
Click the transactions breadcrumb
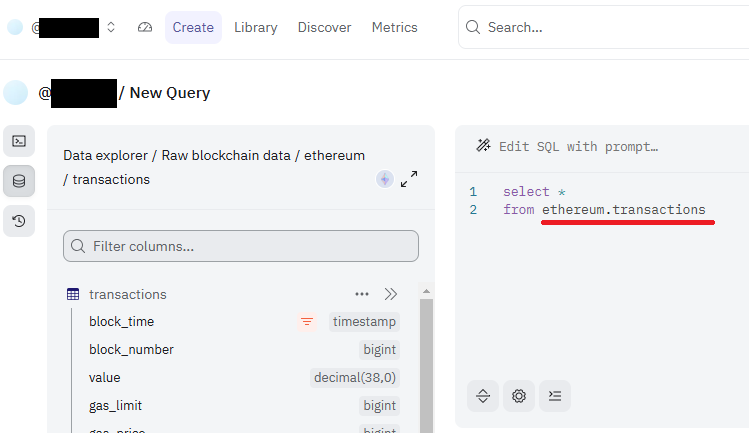tap(111, 179)
